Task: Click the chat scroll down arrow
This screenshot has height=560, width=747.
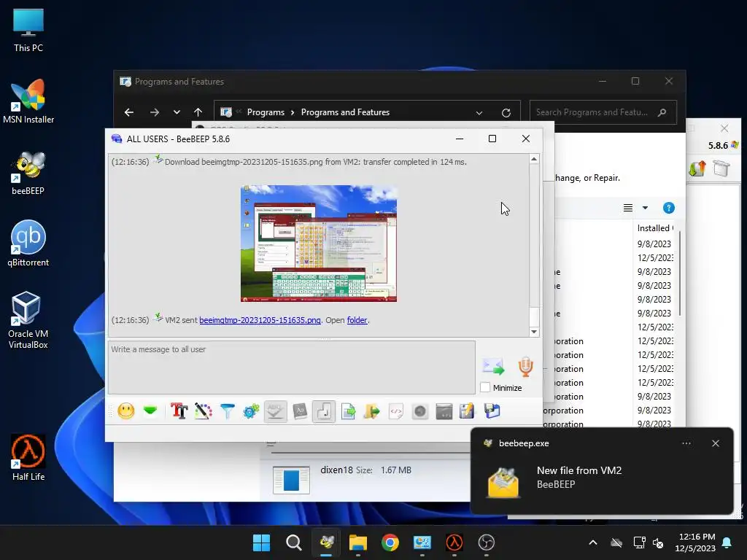Action: pos(534,332)
